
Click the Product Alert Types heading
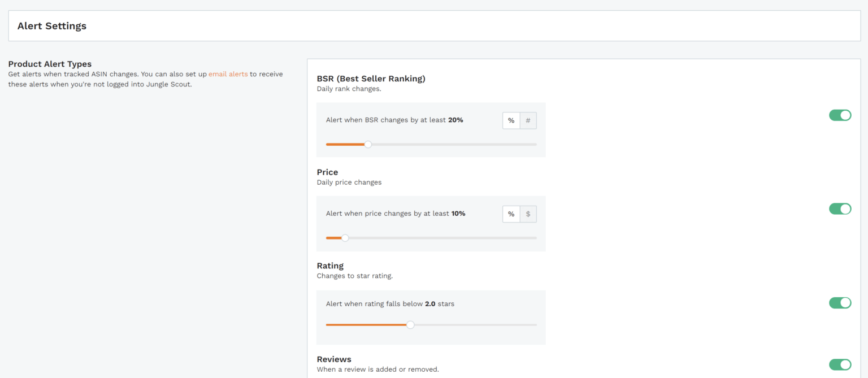click(50, 64)
